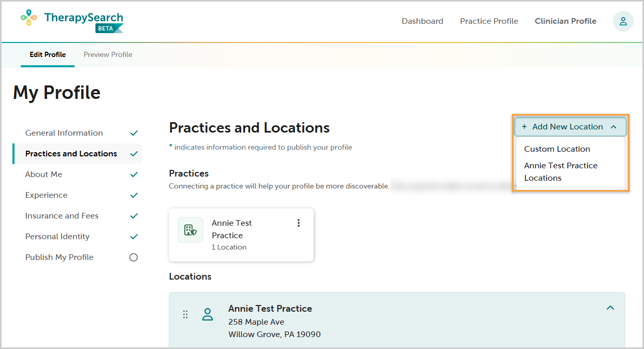Viewport: 644px width, 349px height.
Task: Click the Locations heading
Action: tap(190, 277)
